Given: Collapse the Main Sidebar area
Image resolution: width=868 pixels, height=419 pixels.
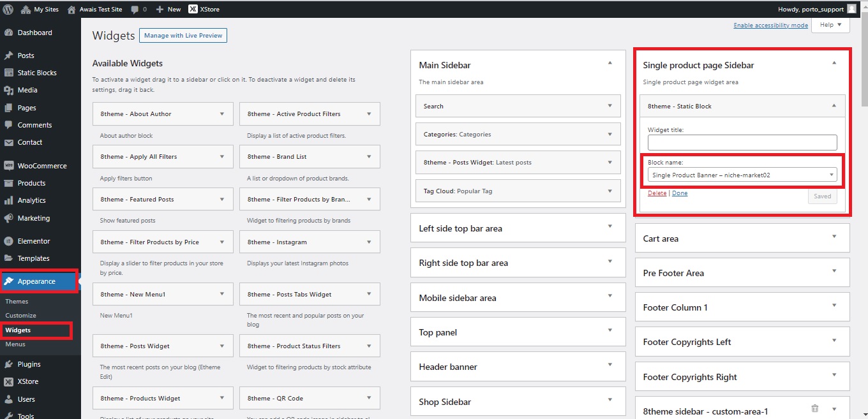Looking at the screenshot, I should tap(610, 63).
